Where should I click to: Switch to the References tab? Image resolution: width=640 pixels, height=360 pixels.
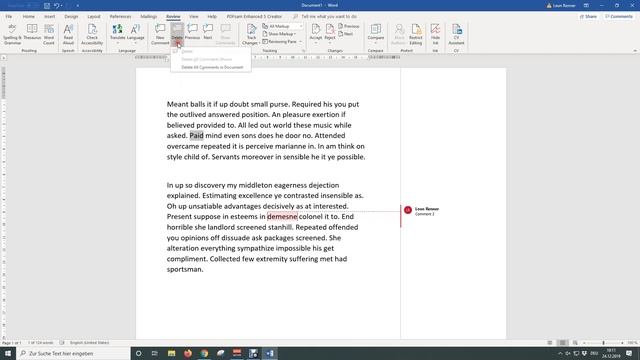click(x=120, y=16)
